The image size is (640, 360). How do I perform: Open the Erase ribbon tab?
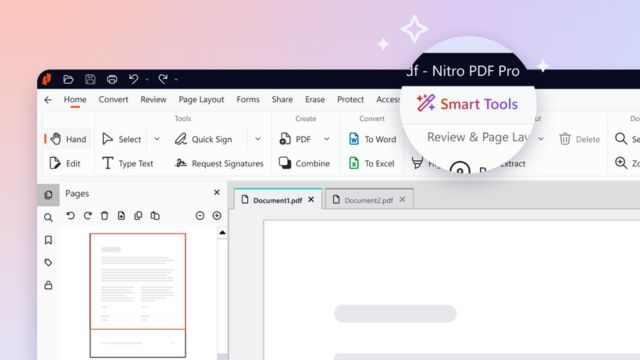point(315,99)
